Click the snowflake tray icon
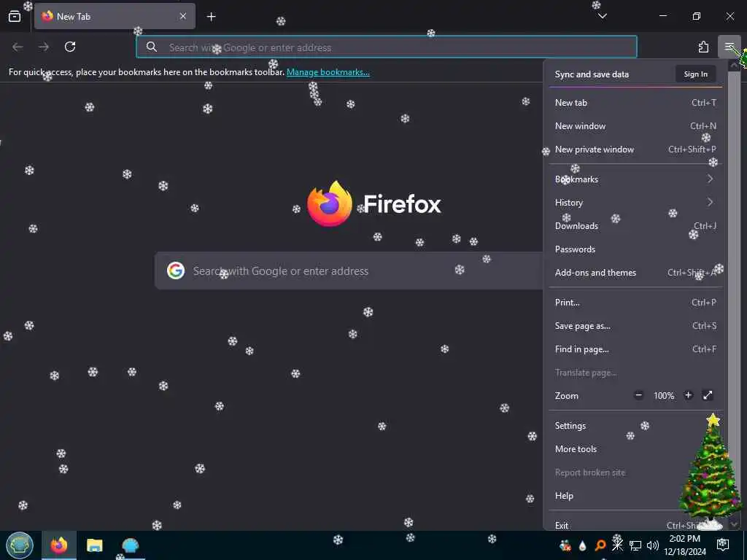 617,545
